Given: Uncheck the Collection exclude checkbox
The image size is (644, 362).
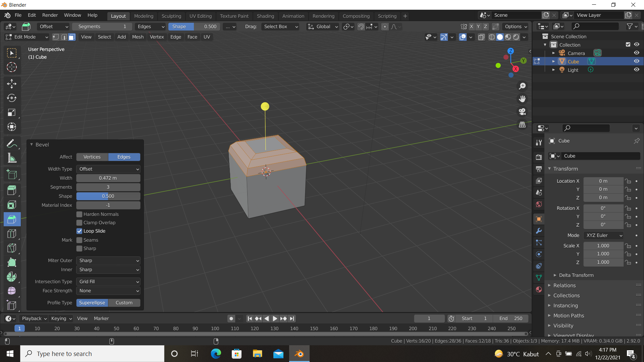Looking at the screenshot, I should [x=628, y=45].
